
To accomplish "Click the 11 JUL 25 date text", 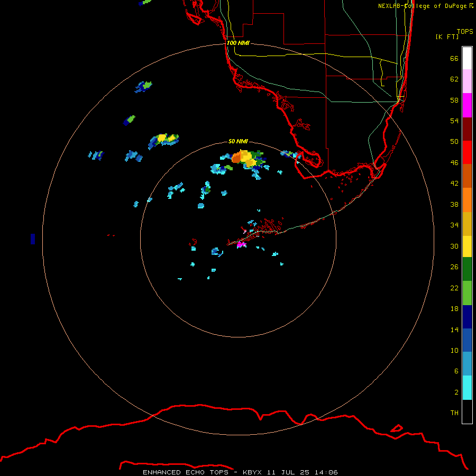I will [288, 472].
